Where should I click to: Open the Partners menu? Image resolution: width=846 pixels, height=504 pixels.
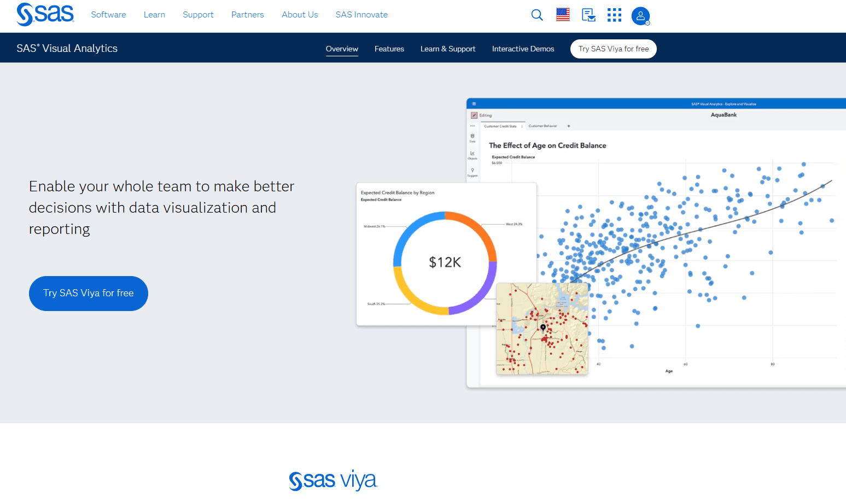247,15
